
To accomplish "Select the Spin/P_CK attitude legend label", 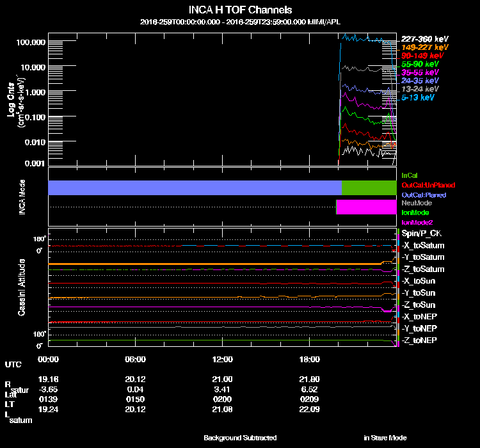I will (x=420, y=234).
